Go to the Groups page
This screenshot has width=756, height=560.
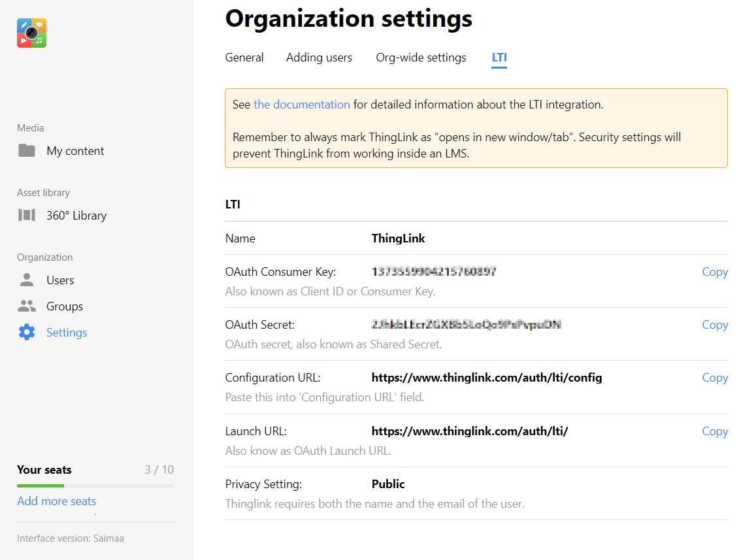click(65, 306)
